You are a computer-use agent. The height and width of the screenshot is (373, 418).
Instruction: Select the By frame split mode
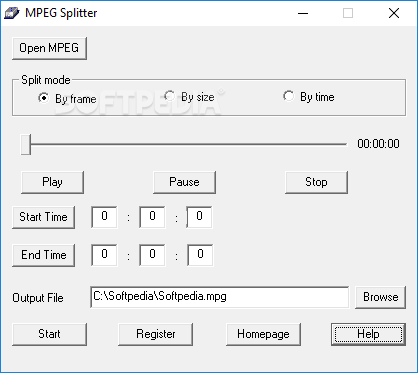pos(67,99)
